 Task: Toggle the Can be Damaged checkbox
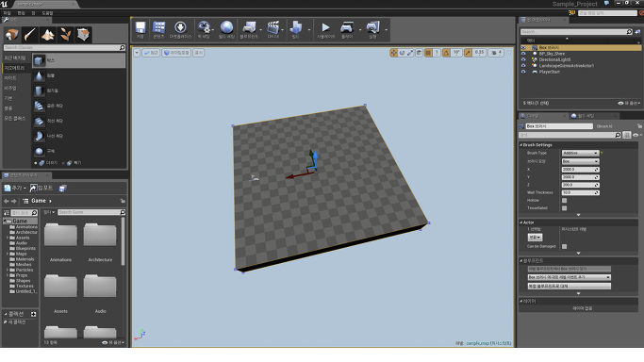tap(564, 247)
